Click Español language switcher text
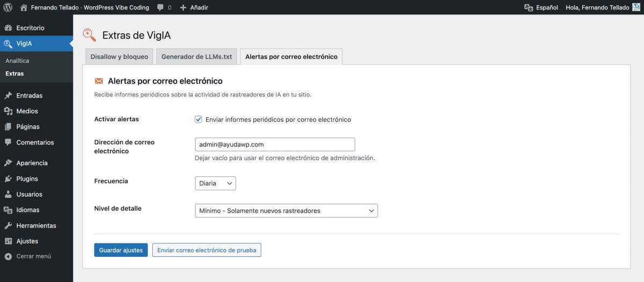Image resolution: width=644 pixels, height=282 pixels. 547,8
